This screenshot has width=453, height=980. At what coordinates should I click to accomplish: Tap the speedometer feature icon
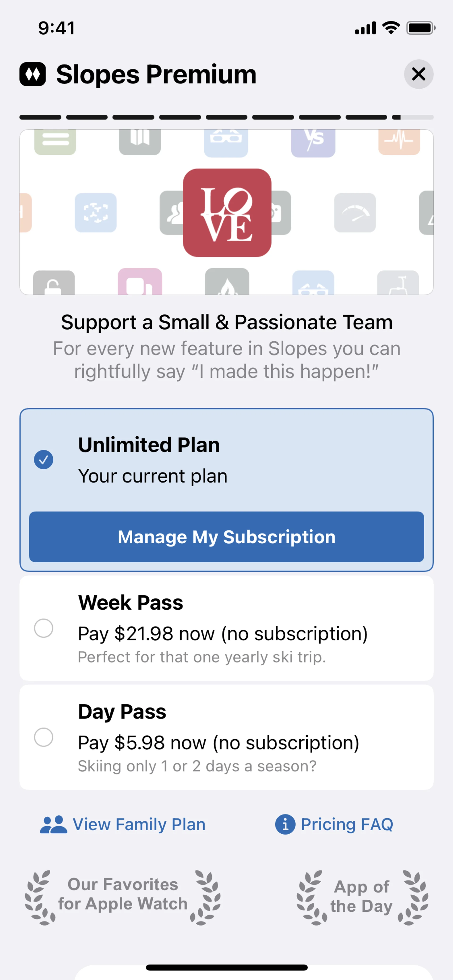coord(354,213)
